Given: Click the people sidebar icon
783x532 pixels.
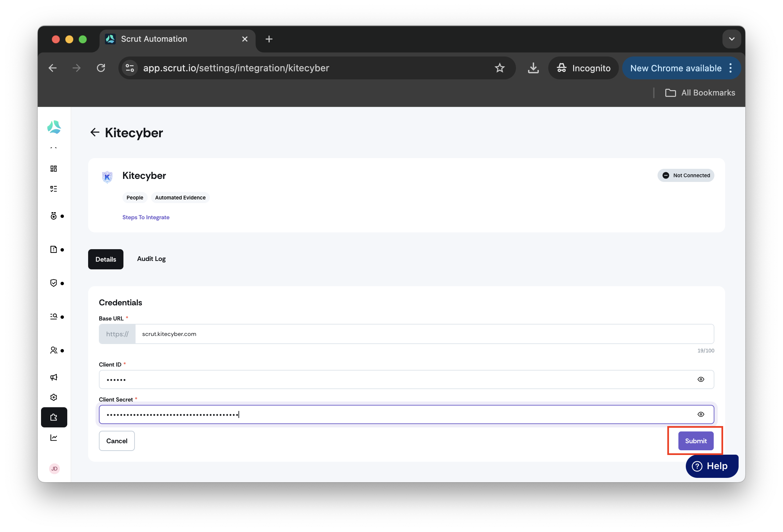Looking at the screenshot, I should 53,350.
